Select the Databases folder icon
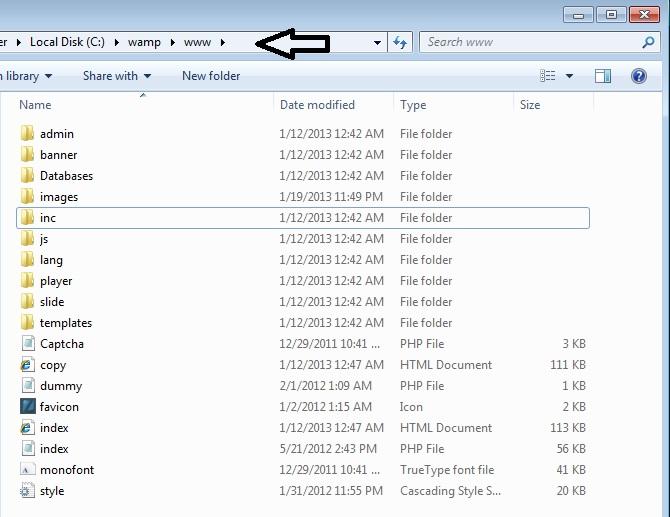The height and width of the screenshot is (517, 670). [x=27, y=176]
